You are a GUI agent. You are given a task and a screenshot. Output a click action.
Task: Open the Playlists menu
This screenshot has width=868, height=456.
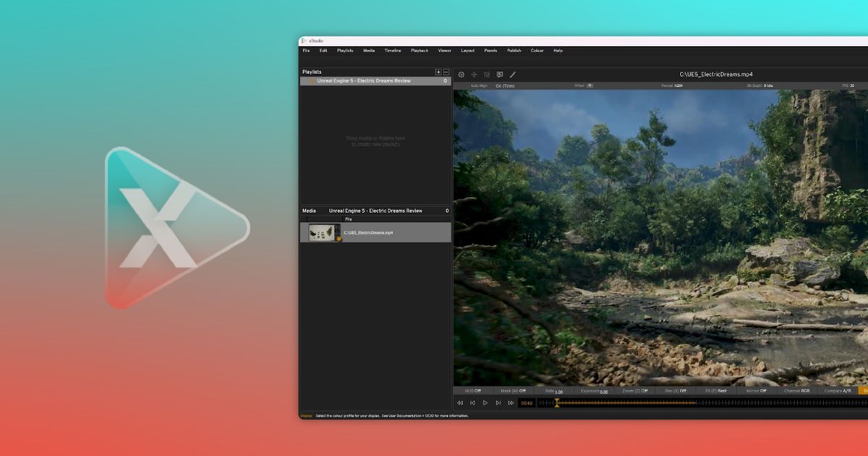(x=345, y=51)
